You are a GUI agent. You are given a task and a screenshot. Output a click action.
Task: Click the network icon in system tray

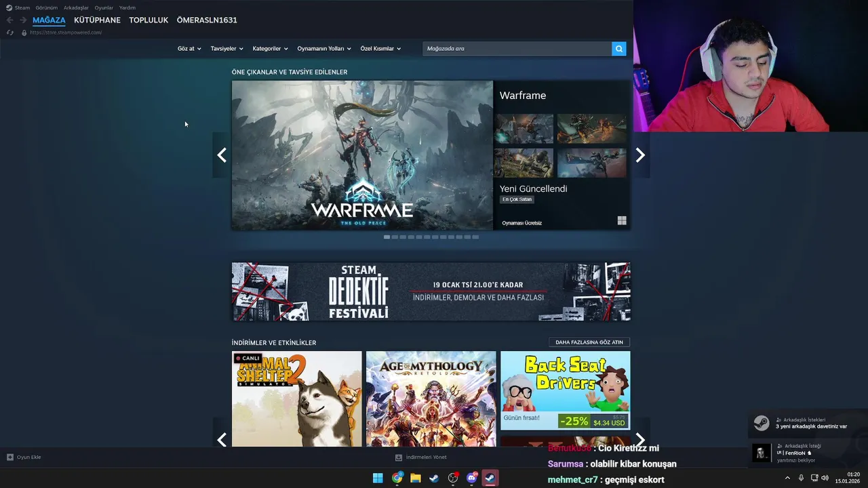(814, 478)
